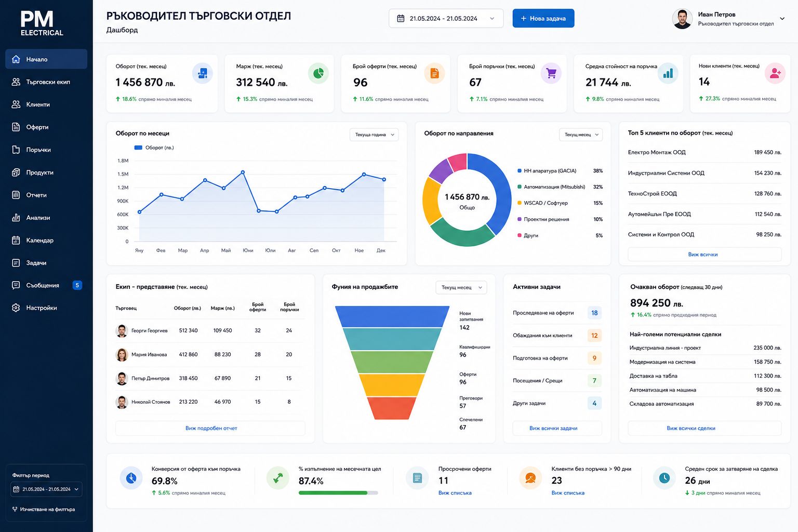
Task: Open Текущ месец dropdown in Оборот по направления
Action: (581, 135)
